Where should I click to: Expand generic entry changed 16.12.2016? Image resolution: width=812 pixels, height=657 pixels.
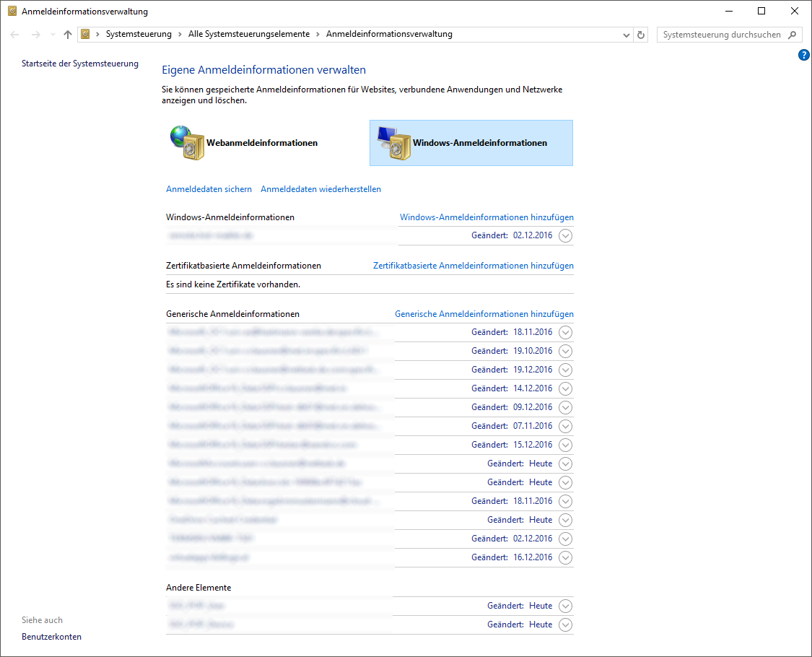[x=565, y=557]
